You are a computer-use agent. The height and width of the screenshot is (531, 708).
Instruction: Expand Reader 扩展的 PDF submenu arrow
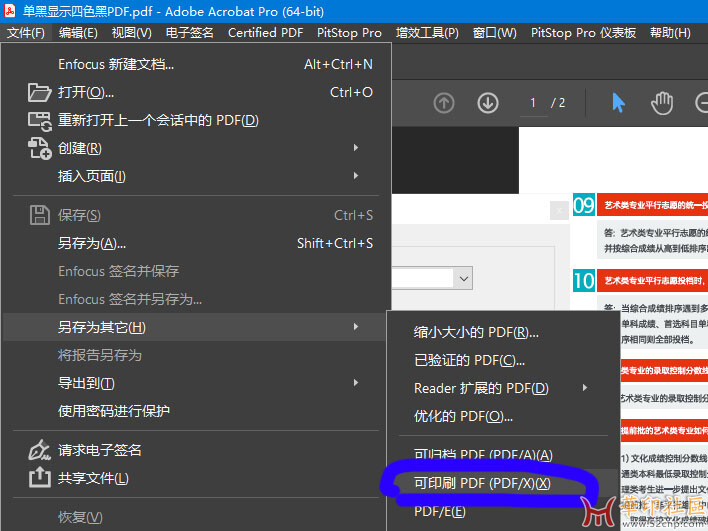click(x=585, y=388)
